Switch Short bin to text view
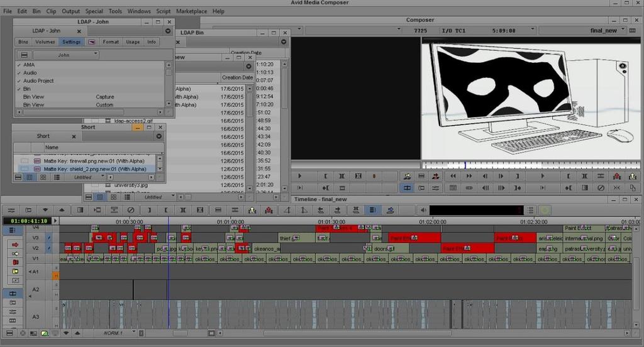The width and height of the screenshot is (644, 347). click(29, 177)
